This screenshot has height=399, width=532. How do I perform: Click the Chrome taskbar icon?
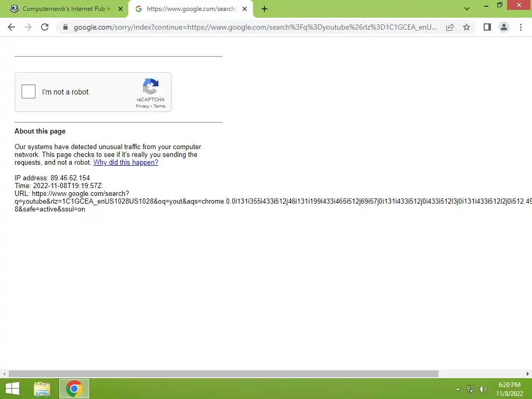[x=74, y=389]
